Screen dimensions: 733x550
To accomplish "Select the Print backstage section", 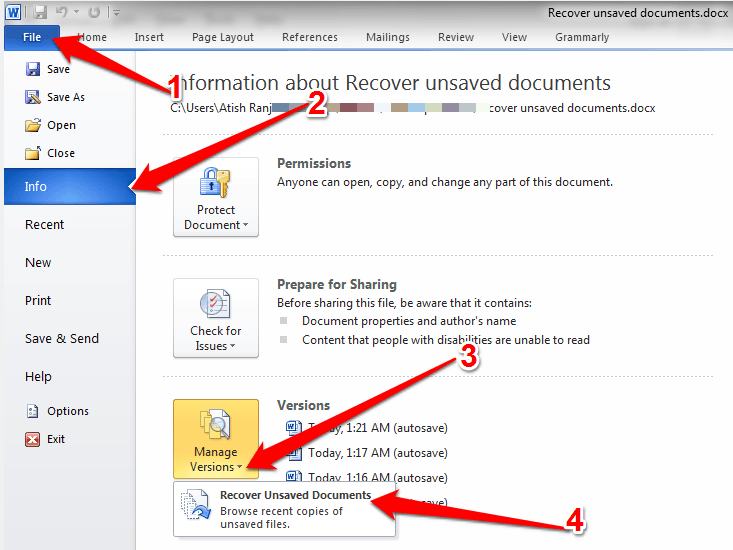I will [x=38, y=300].
